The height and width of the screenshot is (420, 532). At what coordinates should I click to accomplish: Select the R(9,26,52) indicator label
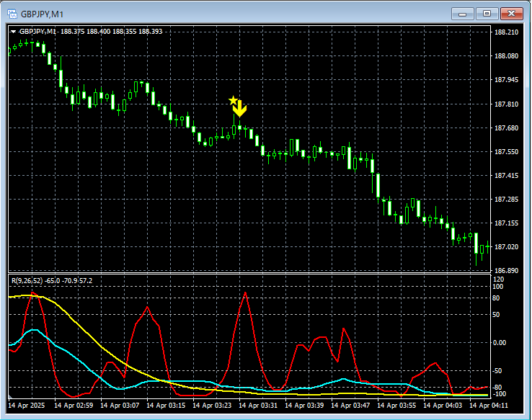pos(26,280)
